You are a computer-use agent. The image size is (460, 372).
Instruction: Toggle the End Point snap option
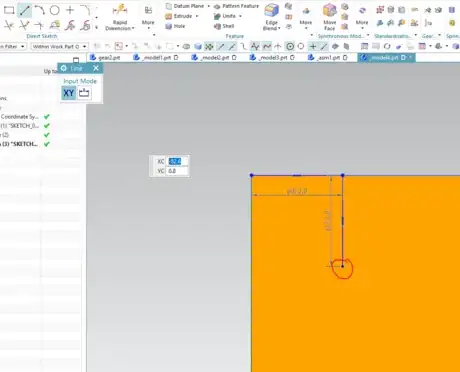coord(221,46)
